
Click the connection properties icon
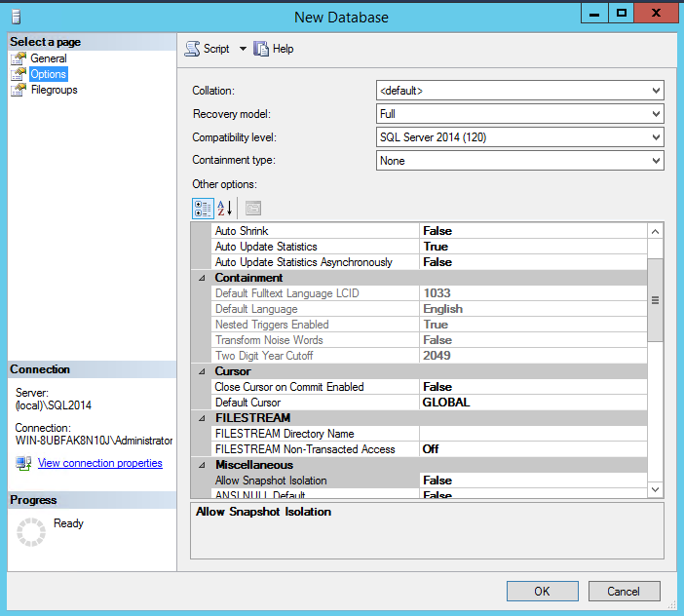(x=23, y=463)
